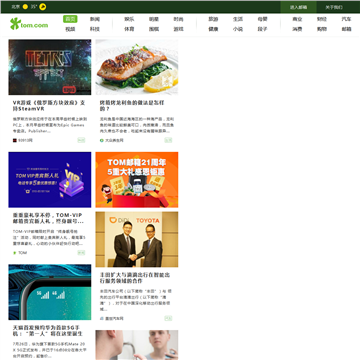Click the 进入邮箱 button in top bar

point(298,7)
